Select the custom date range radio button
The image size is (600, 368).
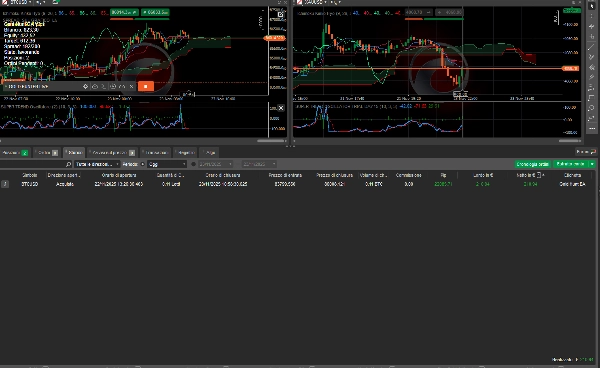pos(194,164)
